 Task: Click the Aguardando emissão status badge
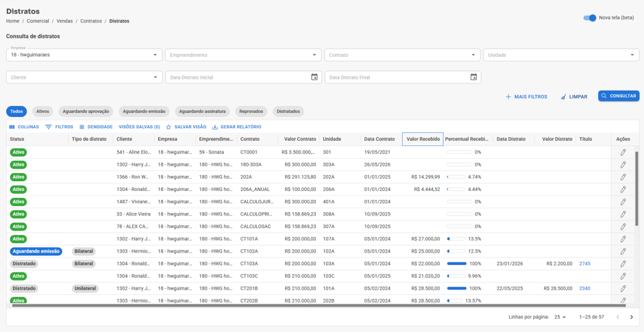click(36, 251)
